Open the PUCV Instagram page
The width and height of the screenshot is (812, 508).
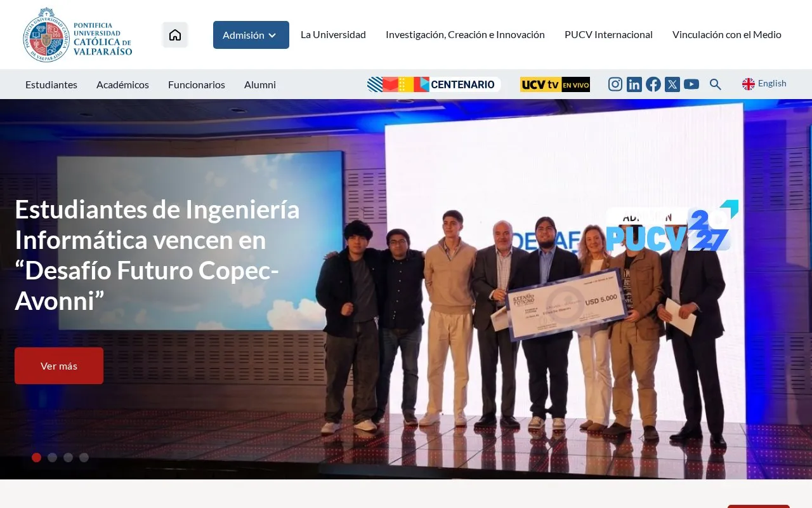615,84
